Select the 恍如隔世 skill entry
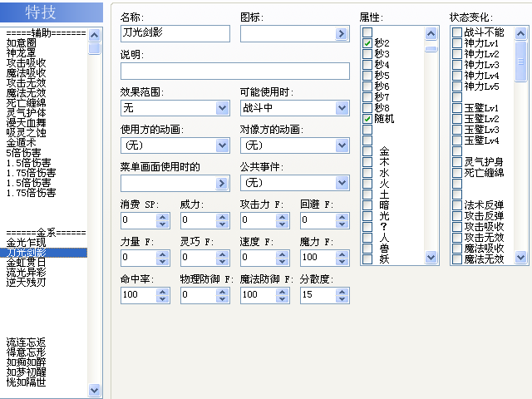 point(26,382)
